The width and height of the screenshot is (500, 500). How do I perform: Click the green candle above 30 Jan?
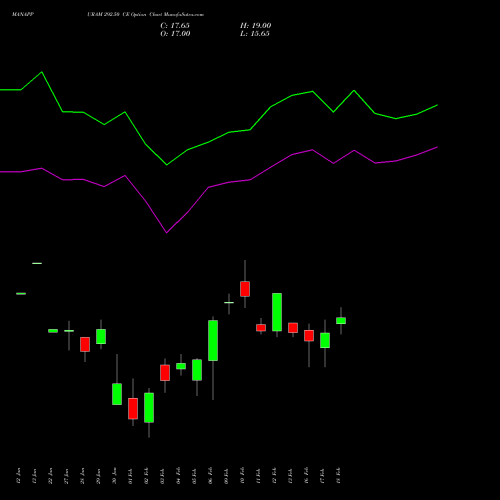point(117,394)
